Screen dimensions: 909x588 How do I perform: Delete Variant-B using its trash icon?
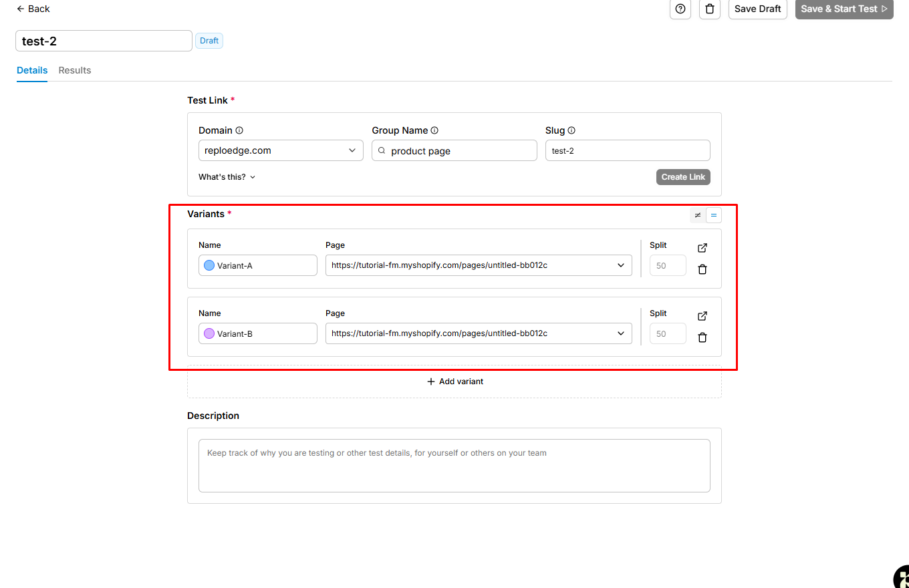(x=702, y=337)
